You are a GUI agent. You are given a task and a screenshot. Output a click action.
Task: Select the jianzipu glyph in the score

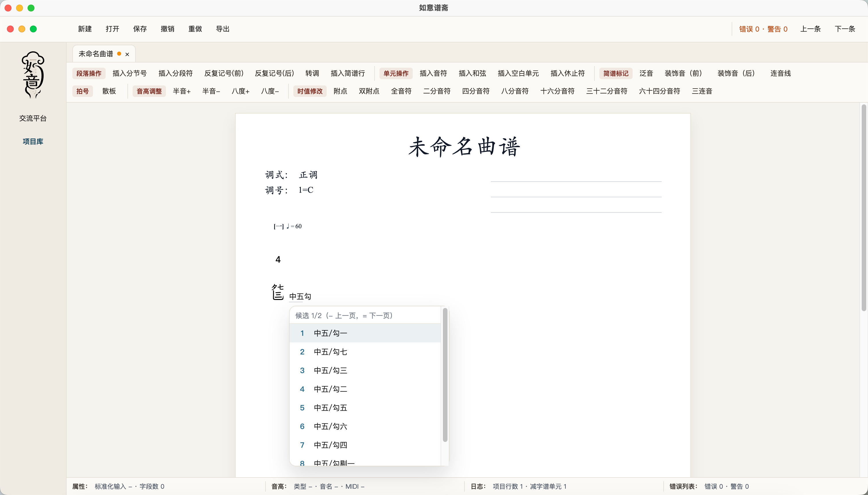pos(278,292)
